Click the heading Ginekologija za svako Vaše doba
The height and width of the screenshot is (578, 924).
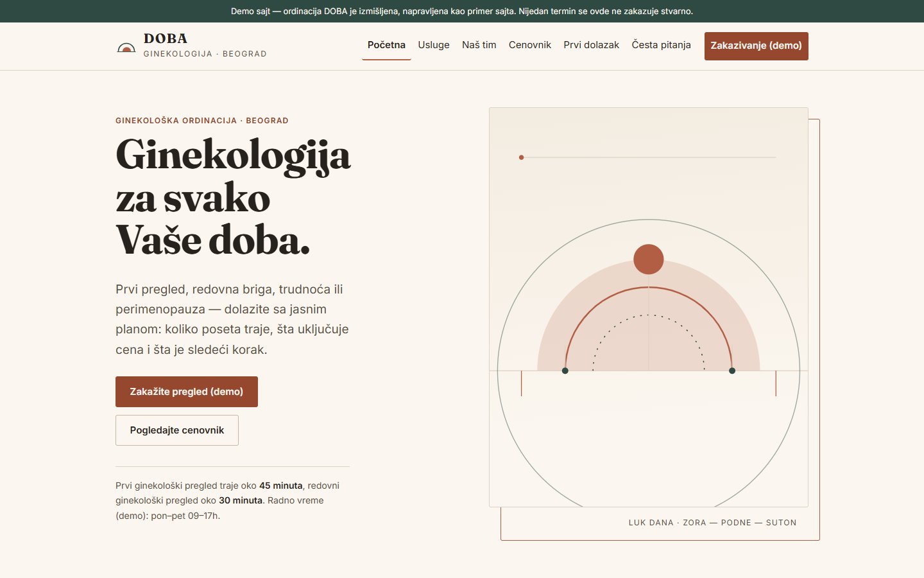click(x=233, y=197)
